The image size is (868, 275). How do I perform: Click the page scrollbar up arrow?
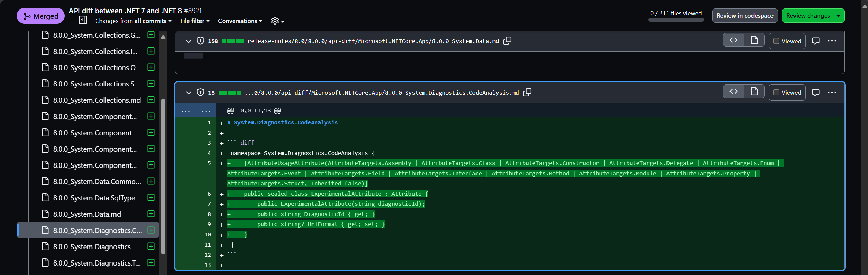[x=865, y=6]
